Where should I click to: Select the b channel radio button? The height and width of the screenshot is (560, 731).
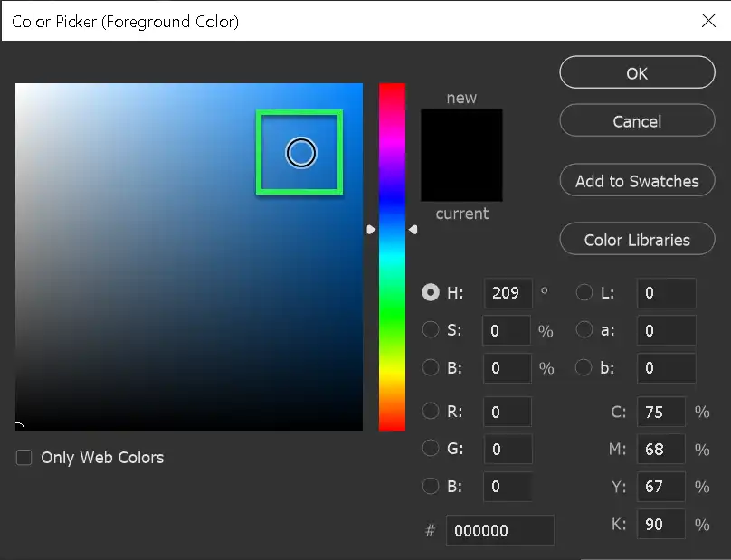(x=584, y=367)
